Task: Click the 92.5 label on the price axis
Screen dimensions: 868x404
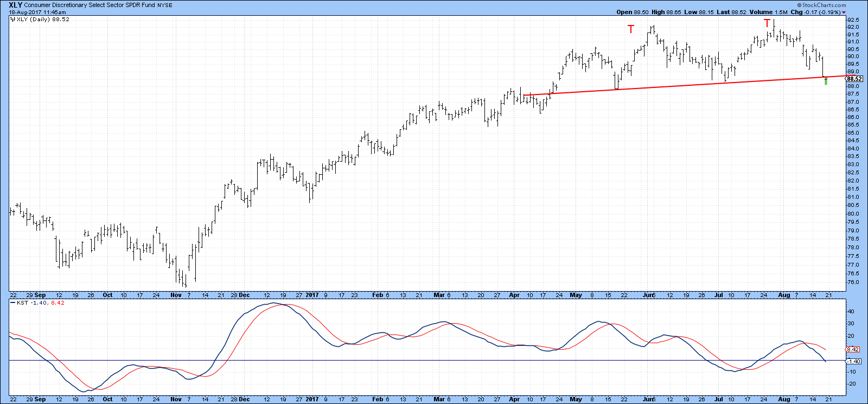Action: (x=854, y=20)
